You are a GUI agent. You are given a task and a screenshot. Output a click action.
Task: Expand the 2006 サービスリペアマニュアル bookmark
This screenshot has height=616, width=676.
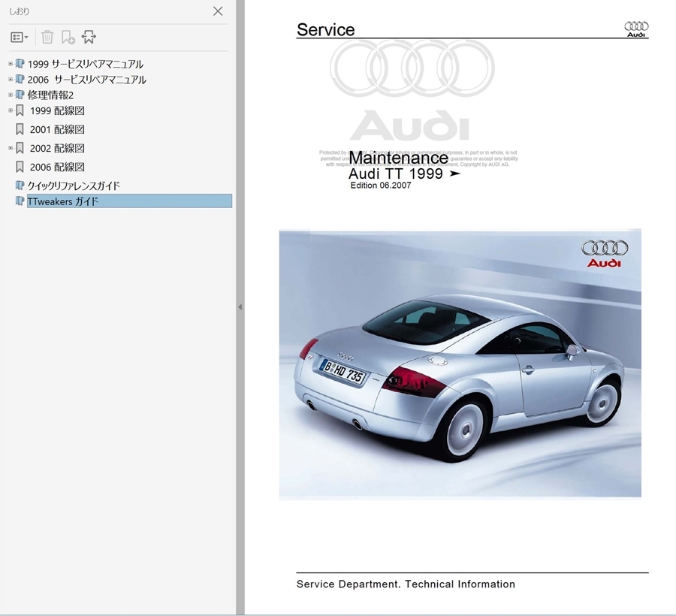(x=11, y=80)
